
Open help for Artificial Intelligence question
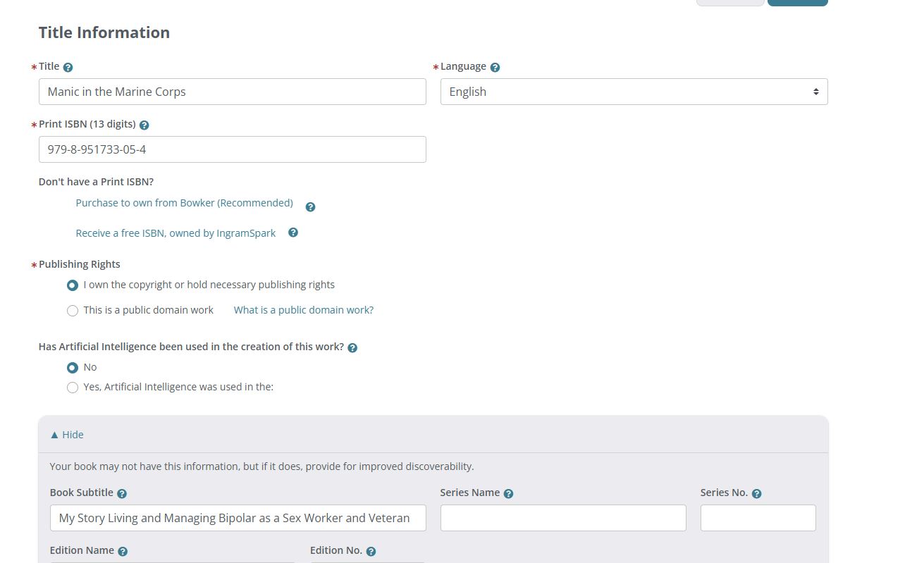(x=352, y=348)
